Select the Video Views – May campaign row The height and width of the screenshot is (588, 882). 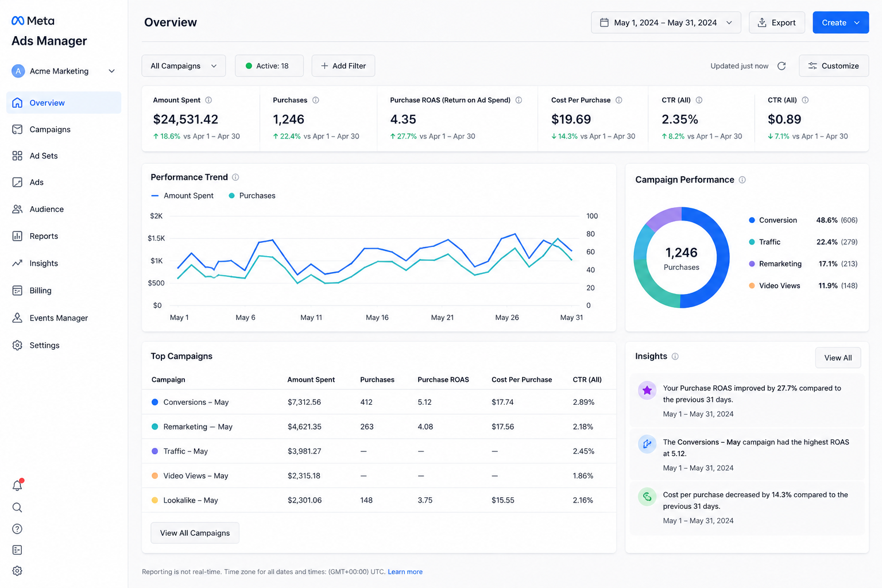379,476
